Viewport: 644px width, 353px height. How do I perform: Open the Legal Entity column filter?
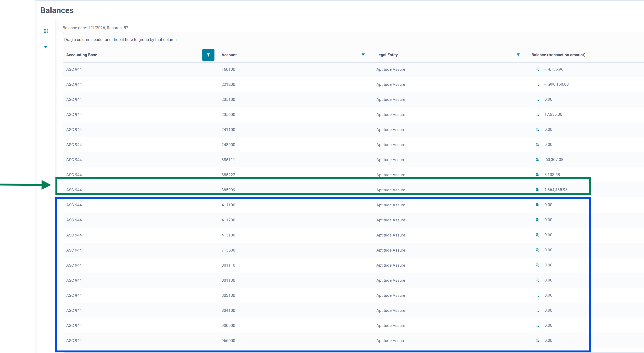518,55
